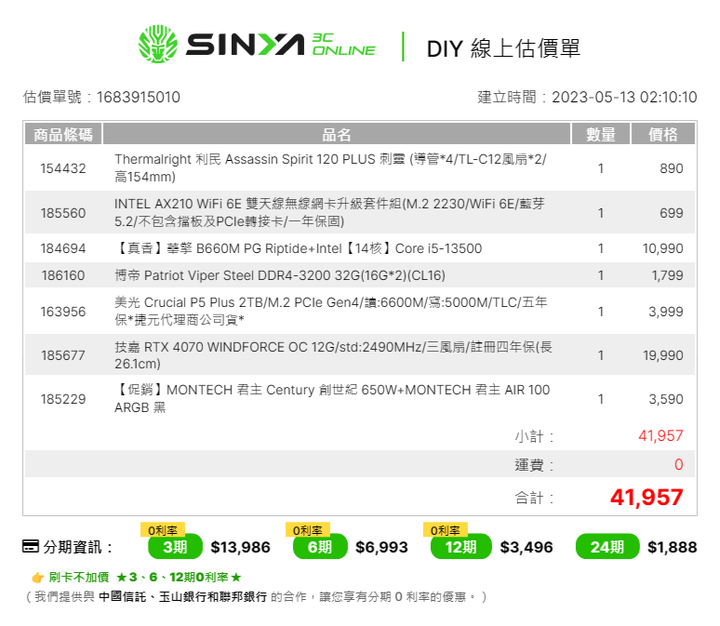This screenshot has height=626, width=720.
Task: Click the bold 合計 total 41,957
Action: click(x=647, y=497)
